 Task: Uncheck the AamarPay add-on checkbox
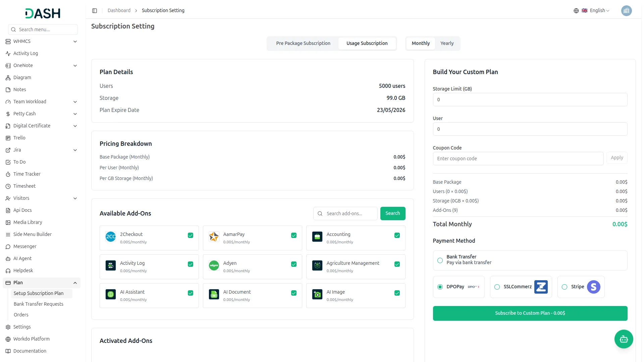294,235
